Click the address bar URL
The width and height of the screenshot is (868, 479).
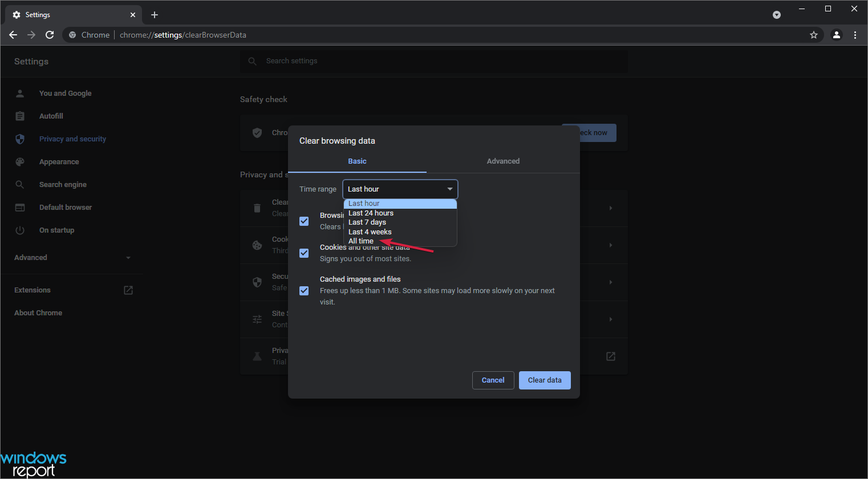[183, 35]
